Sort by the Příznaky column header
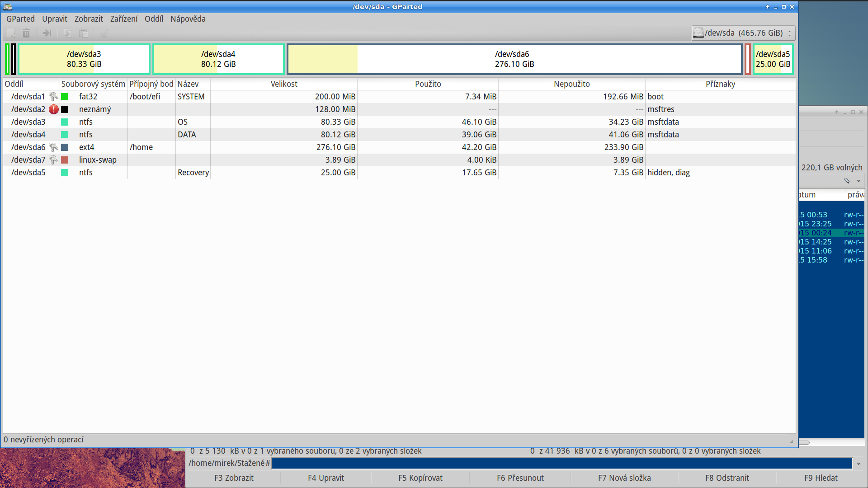This screenshot has width=868, height=488. (720, 84)
